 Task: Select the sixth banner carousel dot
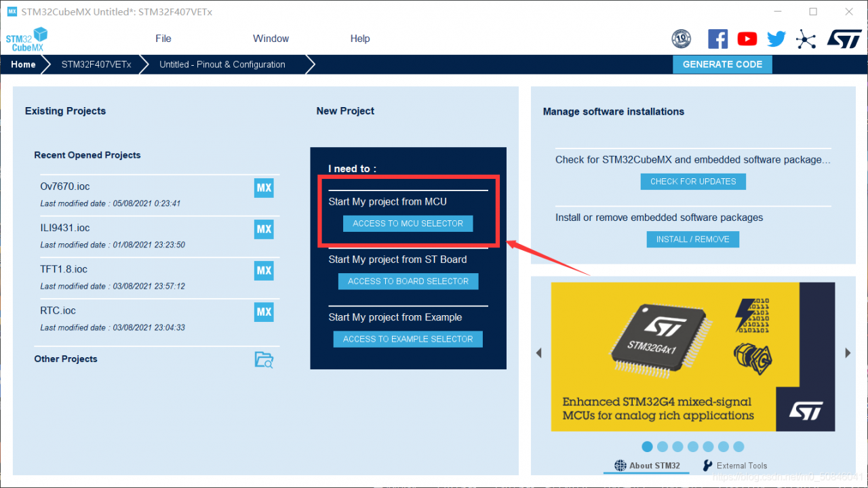pos(724,447)
